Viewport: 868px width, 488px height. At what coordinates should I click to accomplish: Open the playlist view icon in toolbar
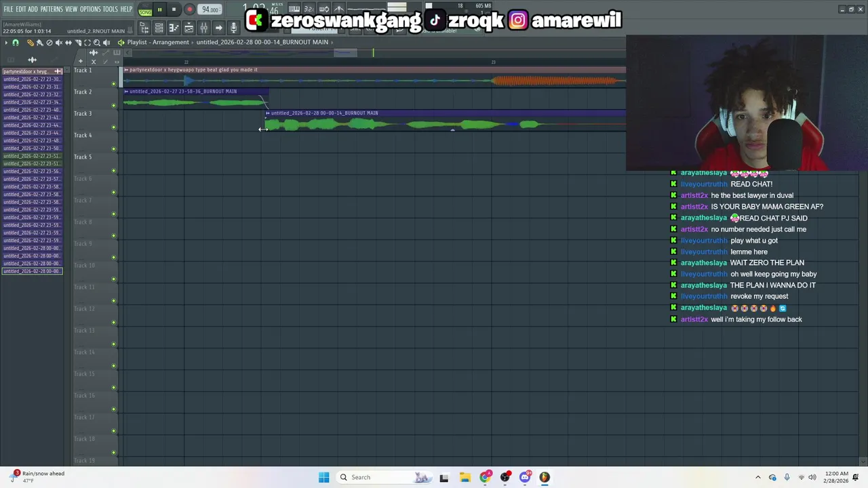coord(189,28)
